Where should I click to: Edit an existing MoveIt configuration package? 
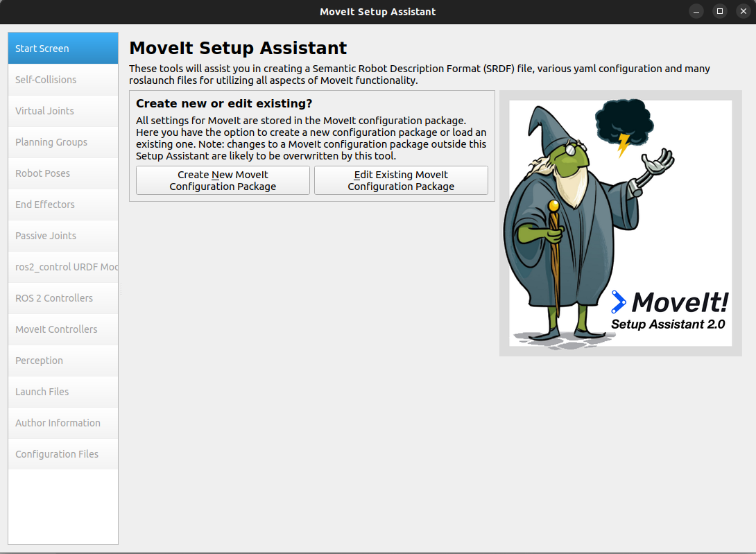point(401,180)
